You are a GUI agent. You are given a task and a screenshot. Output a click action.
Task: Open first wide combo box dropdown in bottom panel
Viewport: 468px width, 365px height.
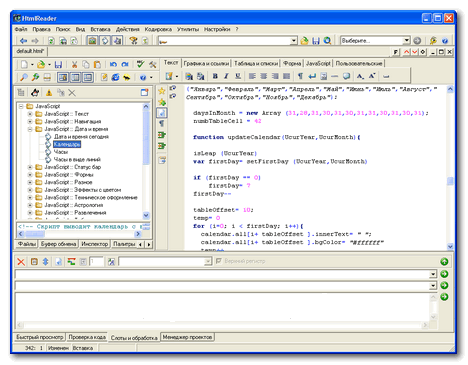[433, 274]
